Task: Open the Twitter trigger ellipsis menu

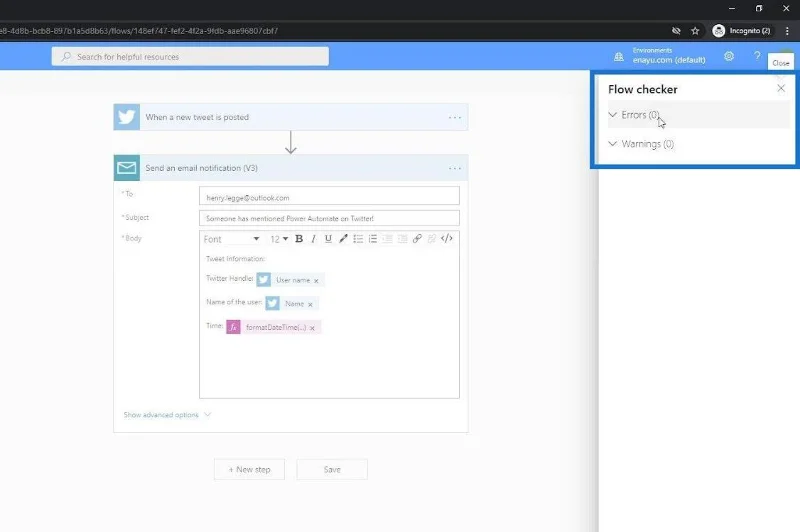Action: click(x=455, y=117)
